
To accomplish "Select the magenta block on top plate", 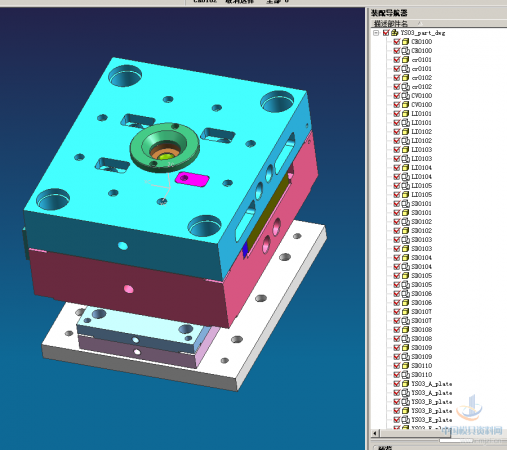I will (192, 179).
